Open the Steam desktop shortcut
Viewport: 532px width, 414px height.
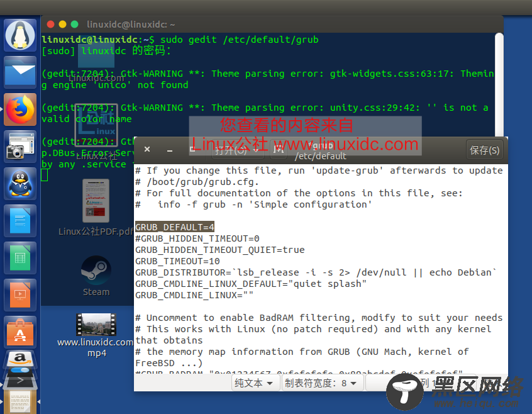(96, 276)
